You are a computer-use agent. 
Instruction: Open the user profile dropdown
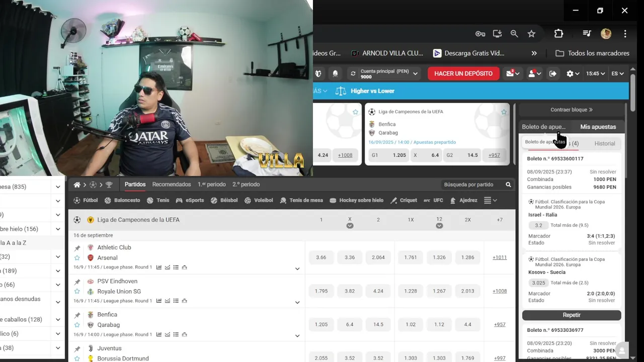534,73
